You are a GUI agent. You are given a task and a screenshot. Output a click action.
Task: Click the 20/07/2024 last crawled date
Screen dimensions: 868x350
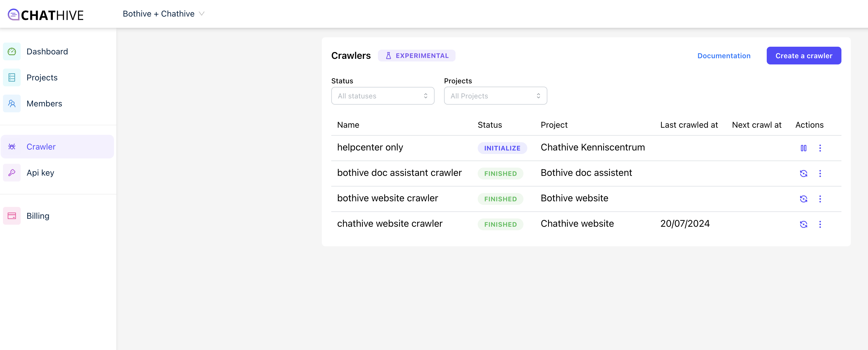click(x=685, y=223)
